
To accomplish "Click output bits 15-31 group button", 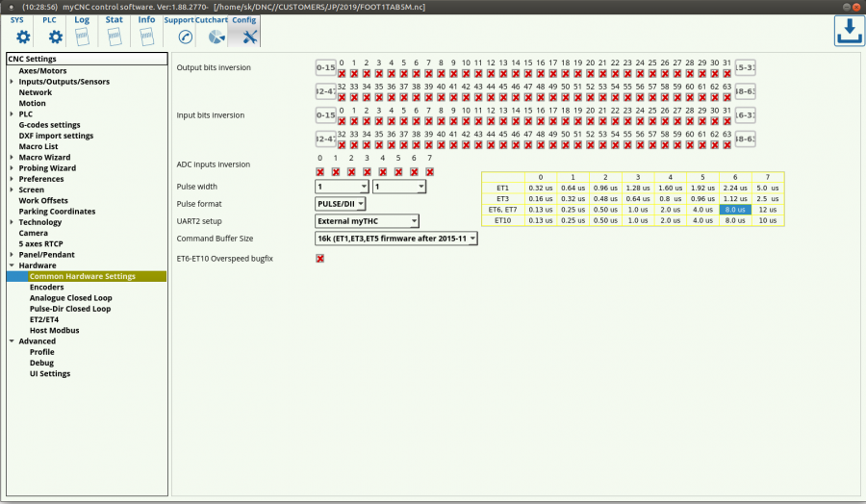I will click(x=745, y=67).
